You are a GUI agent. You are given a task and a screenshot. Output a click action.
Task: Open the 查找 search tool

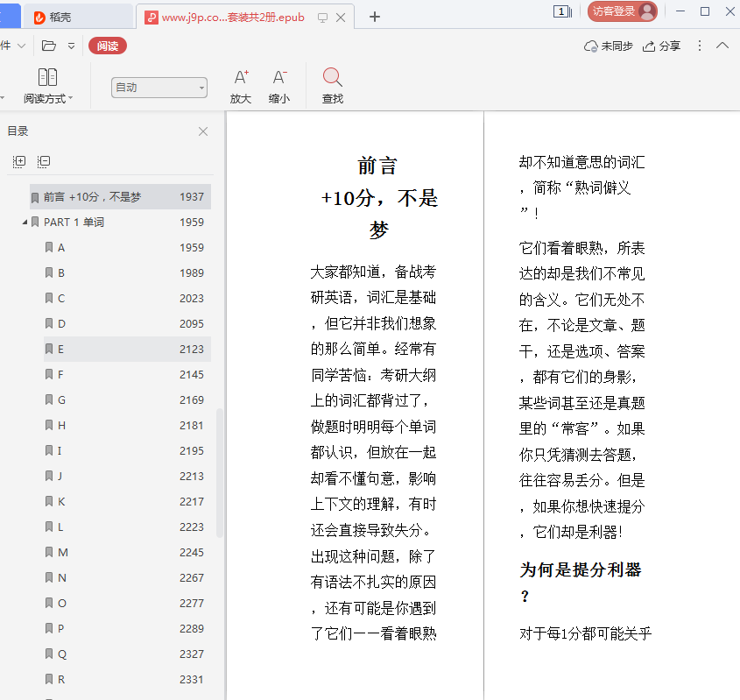[x=333, y=78]
